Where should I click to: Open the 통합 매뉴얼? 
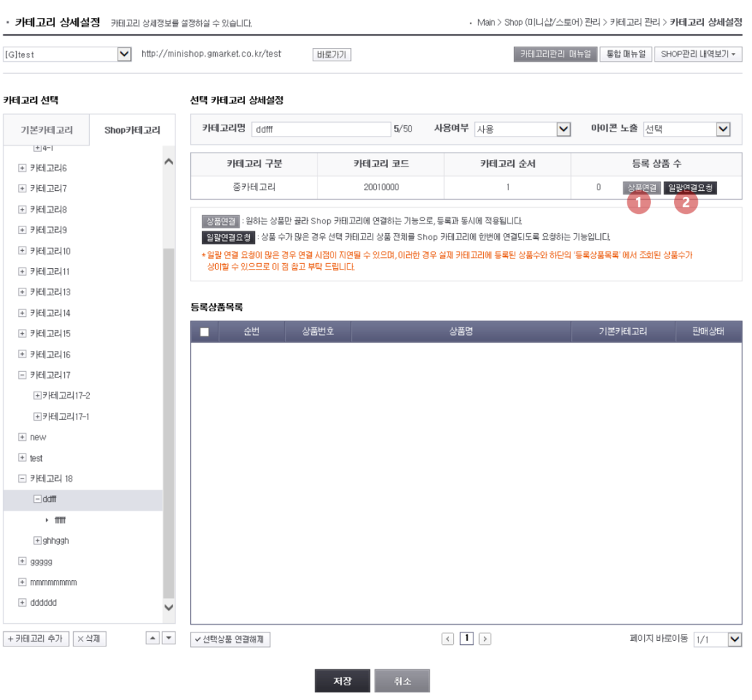point(626,54)
